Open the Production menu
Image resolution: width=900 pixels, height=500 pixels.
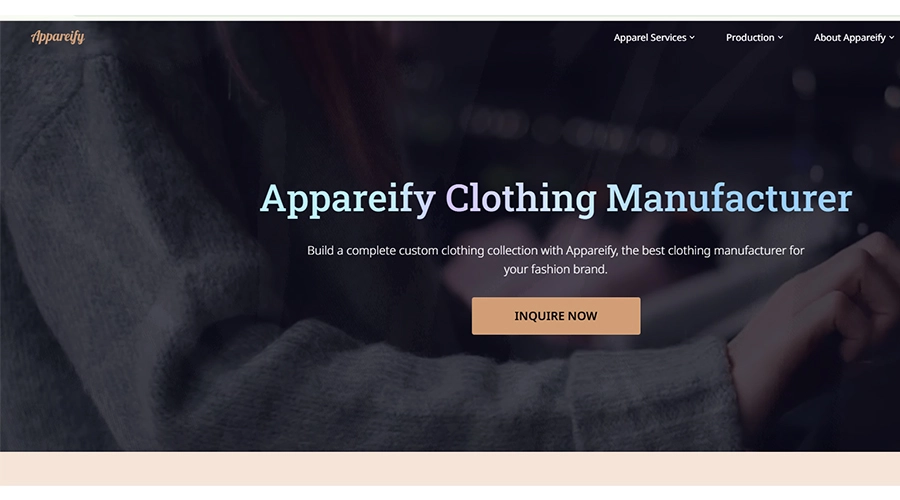coord(754,37)
